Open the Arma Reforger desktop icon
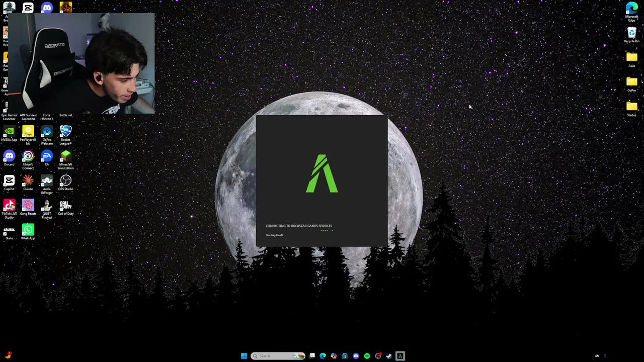 (x=47, y=184)
